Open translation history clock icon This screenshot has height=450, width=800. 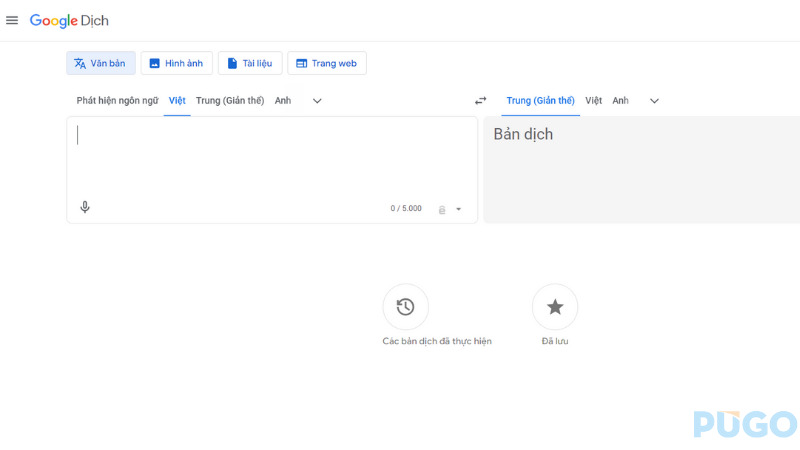pyautogui.click(x=406, y=307)
